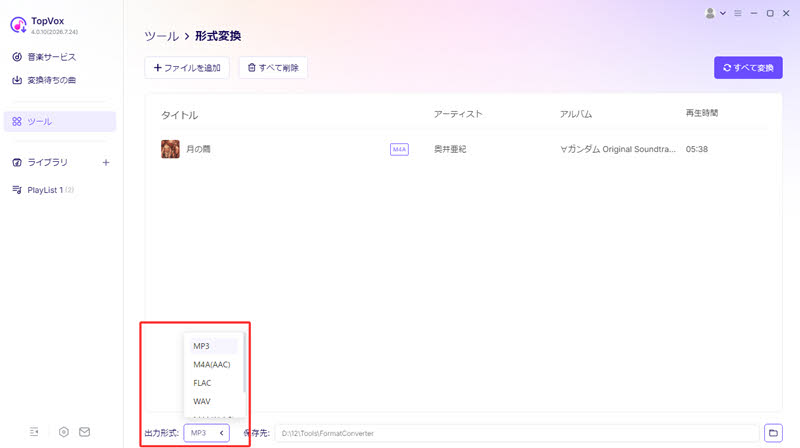Click M4A format badge
Viewport: 800px width, 448px height.
click(x=399, y=149)
